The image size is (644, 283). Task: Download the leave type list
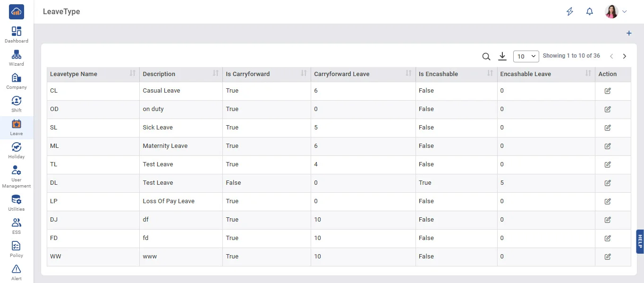click(502, 57)
